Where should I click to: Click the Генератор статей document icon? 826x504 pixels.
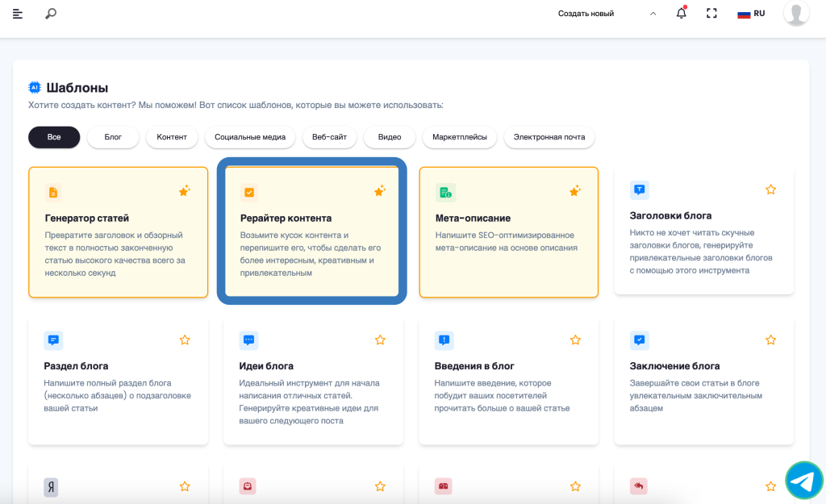53,193
